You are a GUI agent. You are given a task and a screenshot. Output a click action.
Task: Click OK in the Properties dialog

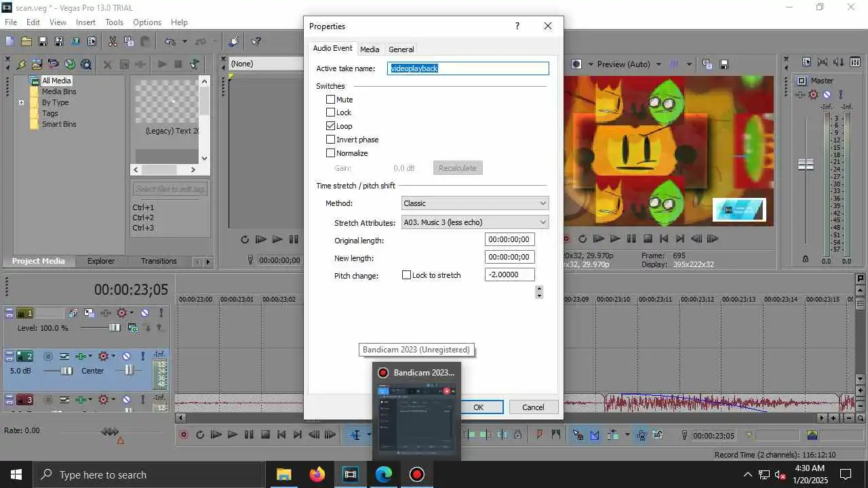tap(478, 407)
